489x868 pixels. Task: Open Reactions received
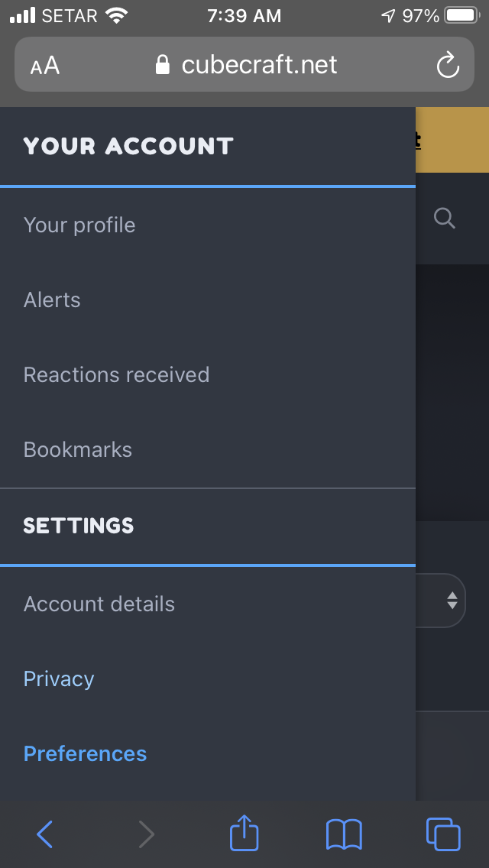pos(116,374)
